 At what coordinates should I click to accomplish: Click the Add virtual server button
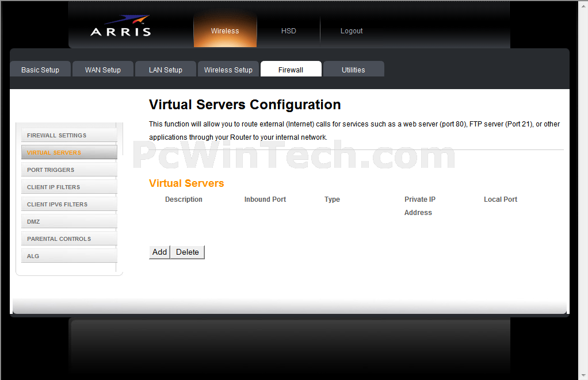(x=159, y=252)
